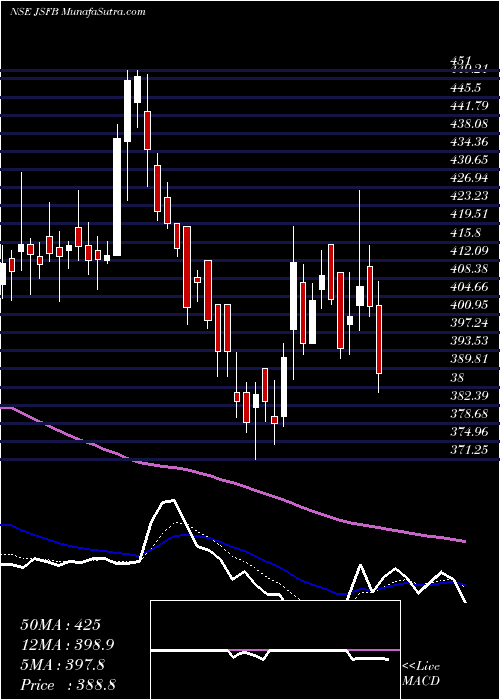Click the 445.5 price axis label
Image resolution: width=500 pixels, height=700 pixels.
pos(465,88)
